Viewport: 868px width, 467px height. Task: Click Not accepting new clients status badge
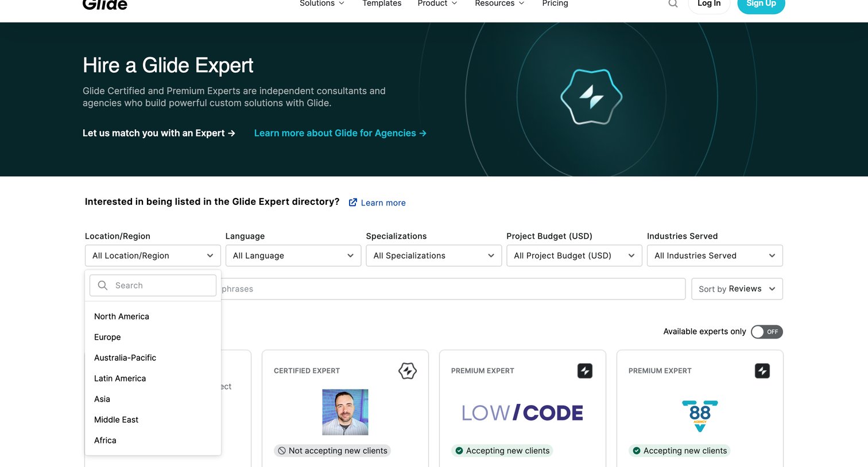click(332, 451)
